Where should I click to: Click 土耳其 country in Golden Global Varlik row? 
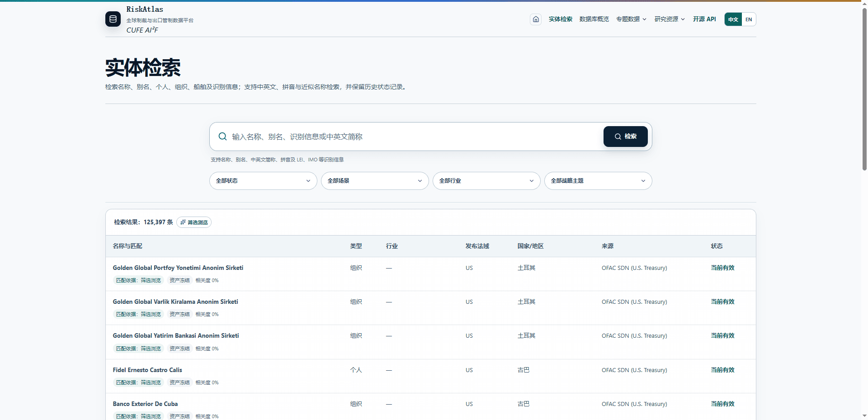click(x=526, y=302)
